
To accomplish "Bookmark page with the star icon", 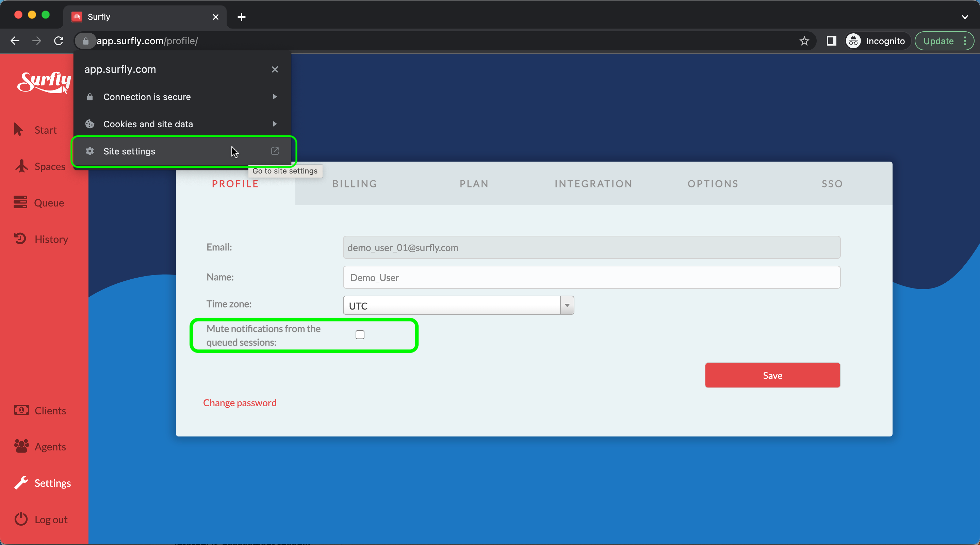I will point(804,41).
